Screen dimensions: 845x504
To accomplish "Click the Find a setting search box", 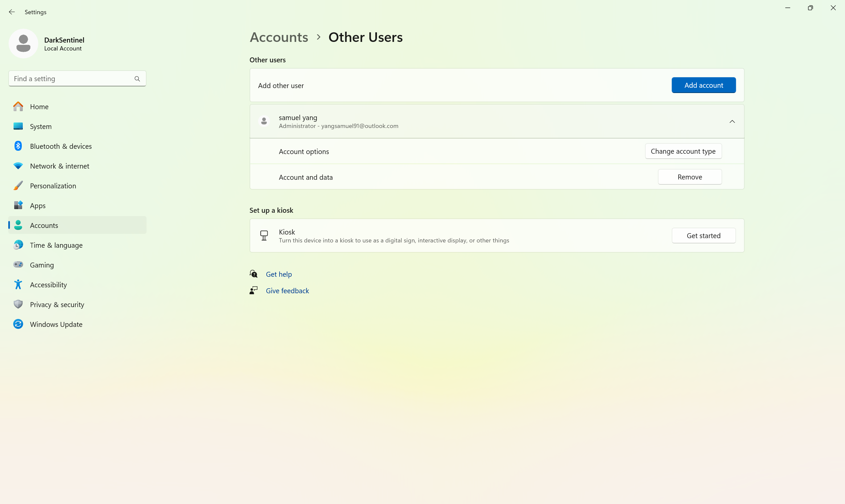I will coord(78,79).
